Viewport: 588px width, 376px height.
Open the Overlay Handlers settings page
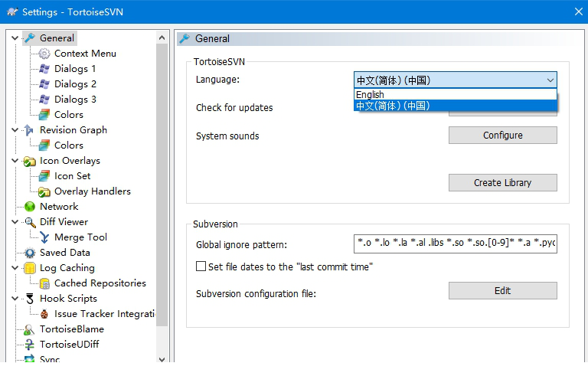(92, 191)
